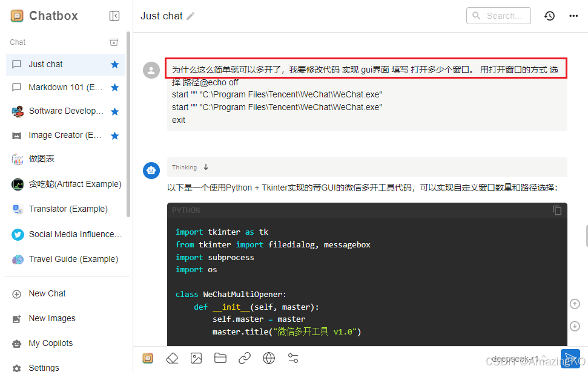Viewport: 588px width, 372px height.
Task: Click the assistant robot avatar icon
Action: tap(151, 171)
